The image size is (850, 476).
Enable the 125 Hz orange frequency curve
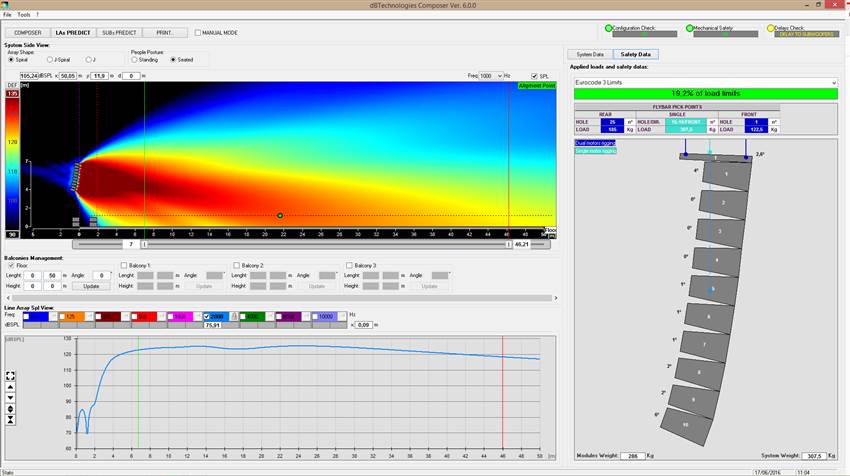[x=62, y=317]
